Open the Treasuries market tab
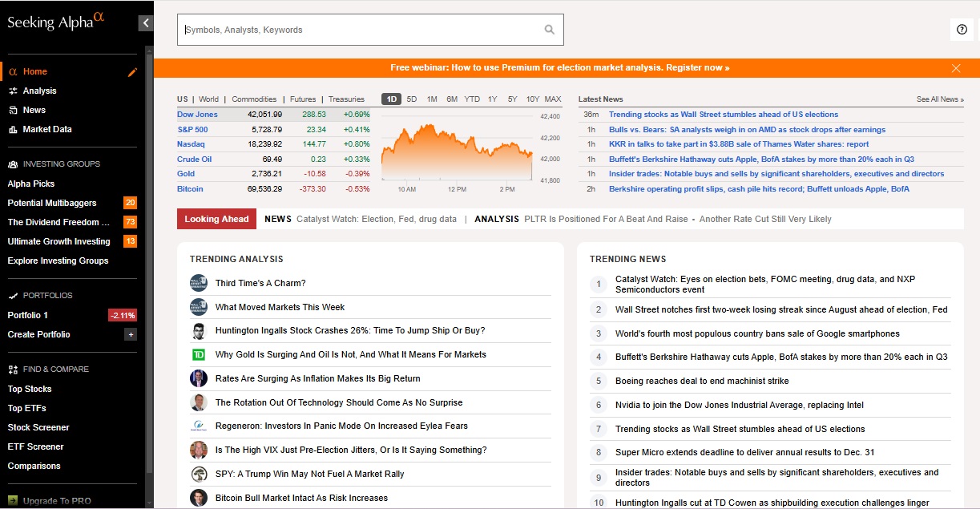 point(346,99)
